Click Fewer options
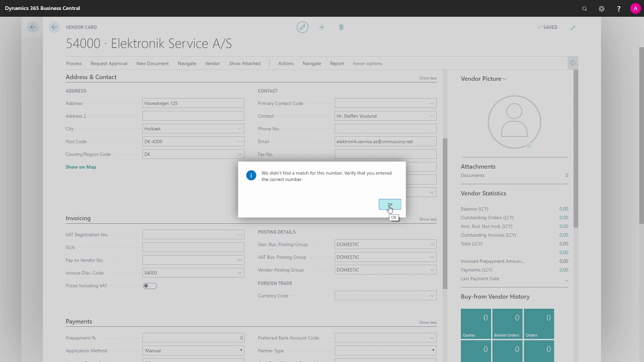644x362 pixels. pyautogui.click(x=367, y=63)
